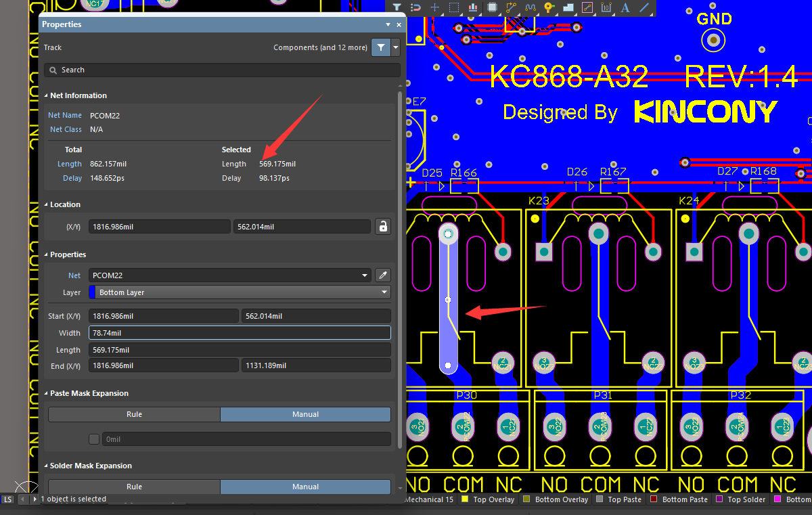
Task: Open the Align objects tool
Action: tap(473, 8)
